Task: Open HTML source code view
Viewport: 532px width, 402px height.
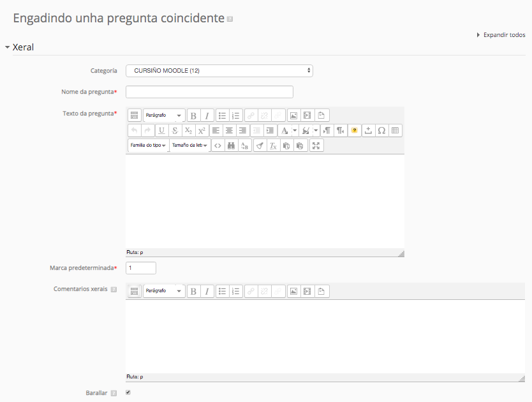Action: tap(218, 145)
